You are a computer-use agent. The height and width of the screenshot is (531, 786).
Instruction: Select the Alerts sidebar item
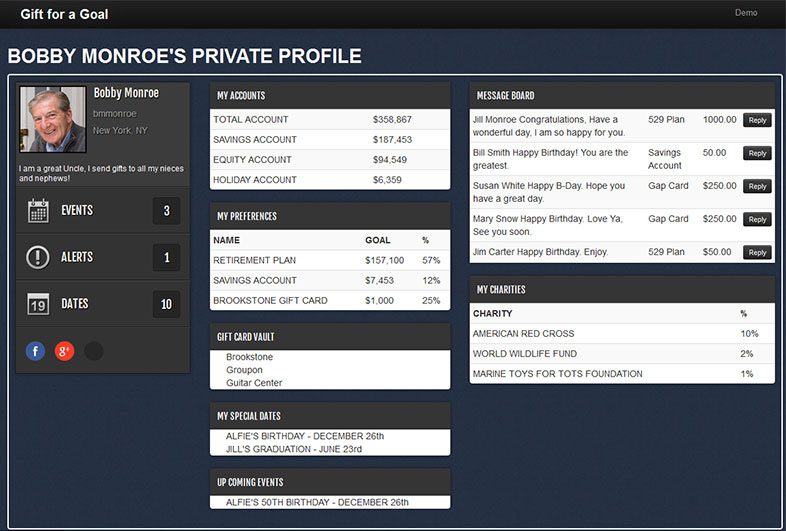coord(103,257)
